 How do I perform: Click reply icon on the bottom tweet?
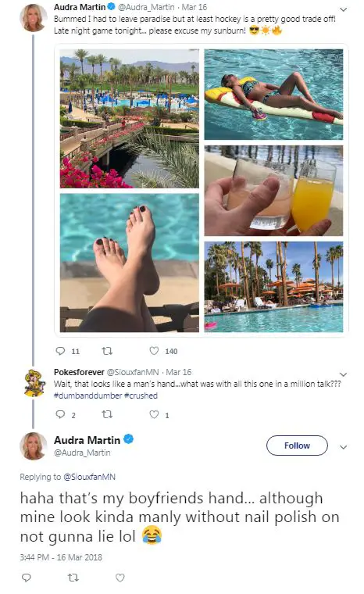[x=26, y=578]
